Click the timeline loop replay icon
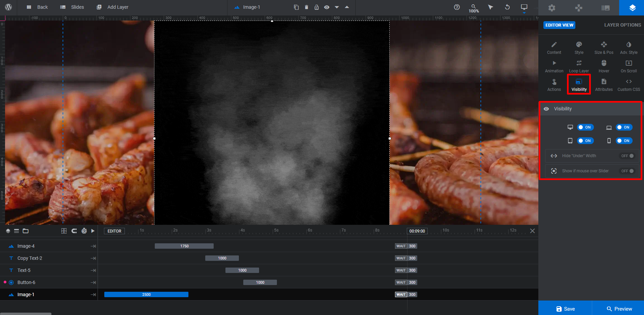 [x=74, y=231]
